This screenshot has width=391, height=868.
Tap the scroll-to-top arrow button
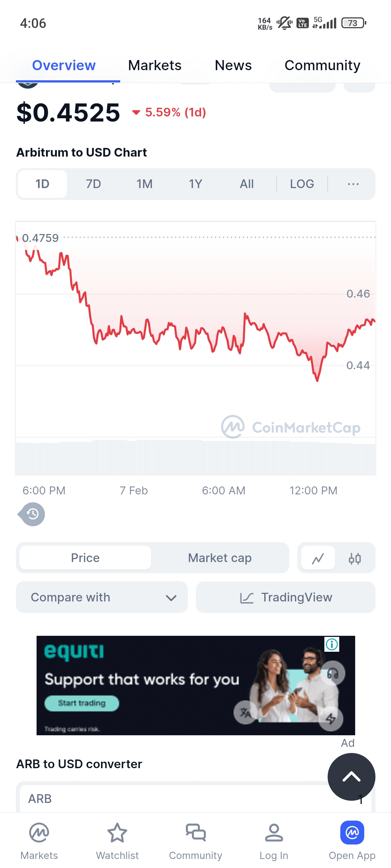[351, 776]
